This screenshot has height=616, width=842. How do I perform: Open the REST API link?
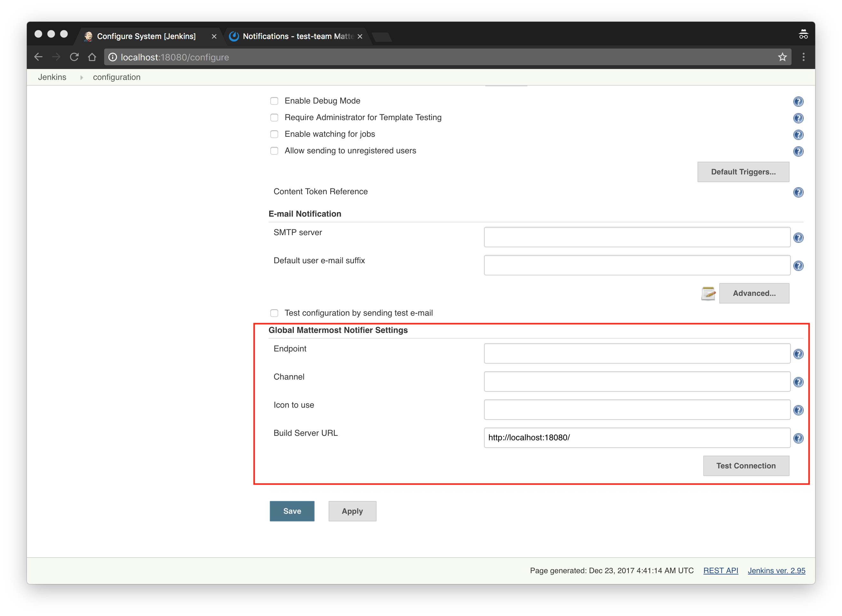point(721,571)
